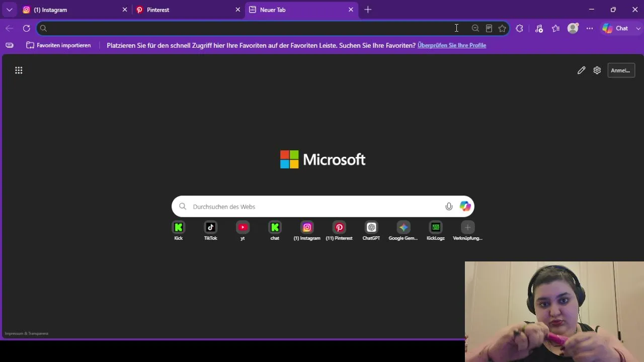The width and height of the screenshot is (644, 362).
Task: Open the Impressum & Transparenz link
Action: click(27, 333)
